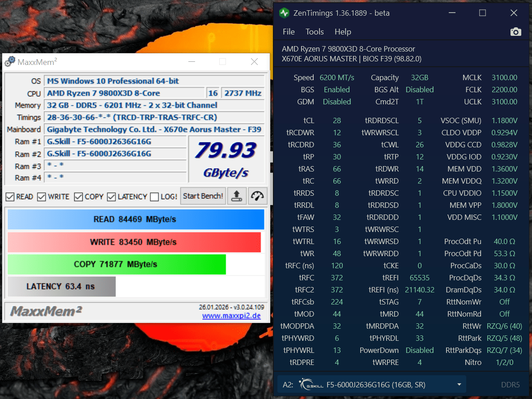Open the Tools menu in ZenTimings

(x=315, y=32)
